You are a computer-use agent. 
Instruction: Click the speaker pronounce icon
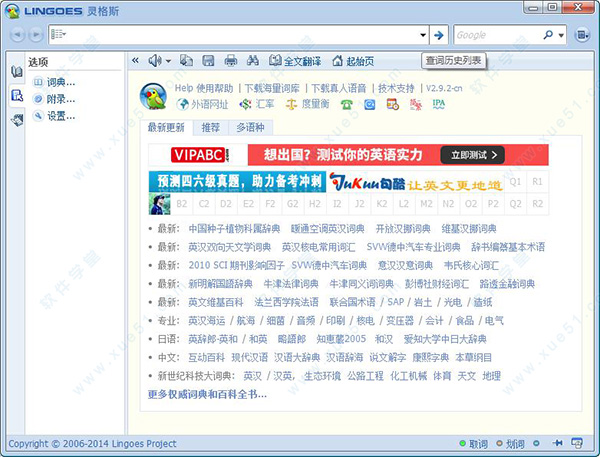coord(154,60)
